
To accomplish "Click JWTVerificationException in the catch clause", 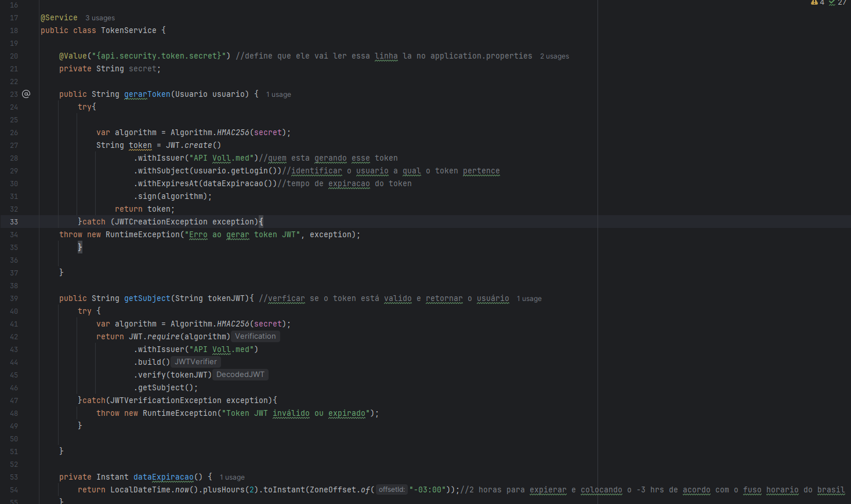I will (166, 400).
